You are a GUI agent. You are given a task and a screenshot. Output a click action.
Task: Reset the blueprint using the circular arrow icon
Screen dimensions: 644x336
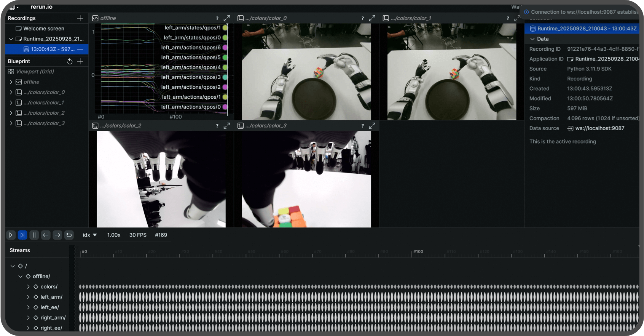70,61
